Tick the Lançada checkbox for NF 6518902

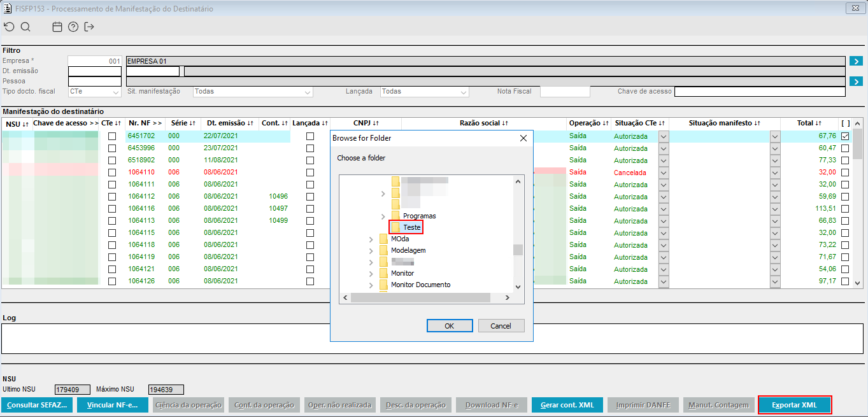(x=310, y=160)
